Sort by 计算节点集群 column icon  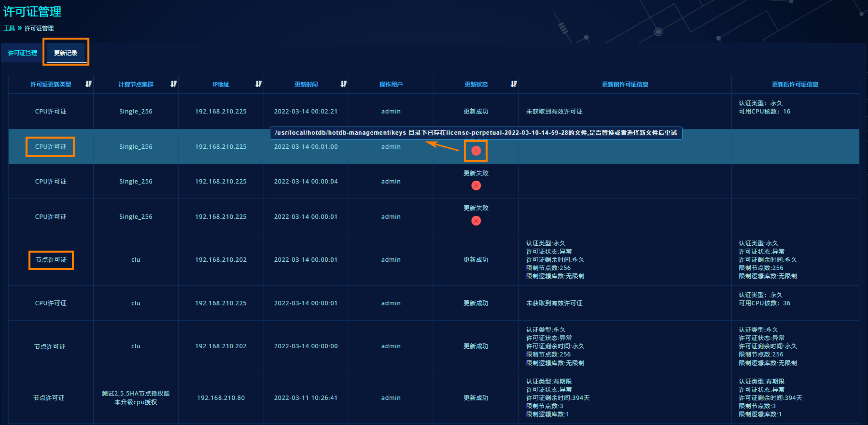click(173, 84)
